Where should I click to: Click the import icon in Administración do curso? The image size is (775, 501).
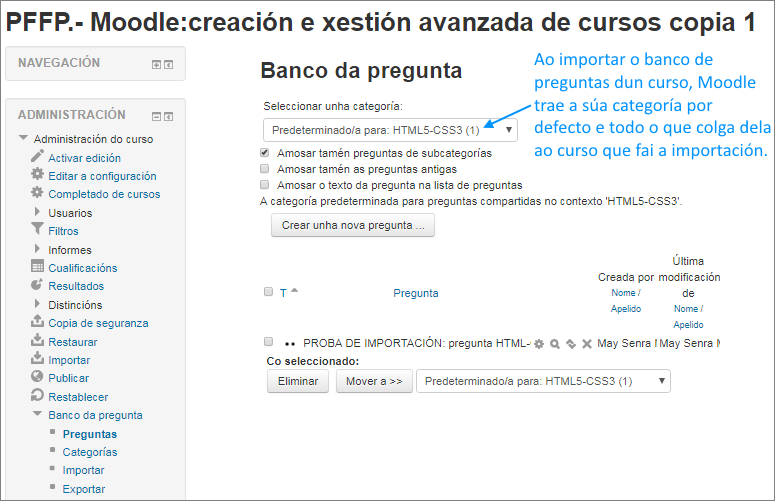(37, 358)
